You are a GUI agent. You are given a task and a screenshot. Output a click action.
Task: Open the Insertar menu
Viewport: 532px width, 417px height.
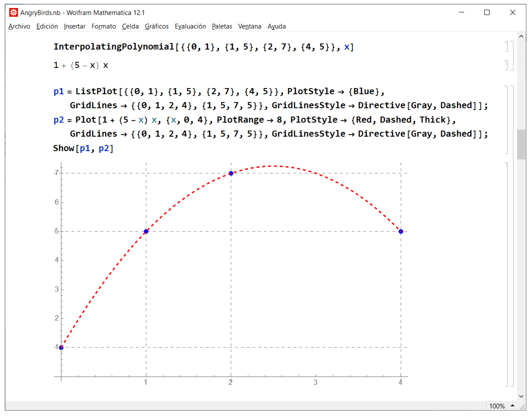click(75, 26)
